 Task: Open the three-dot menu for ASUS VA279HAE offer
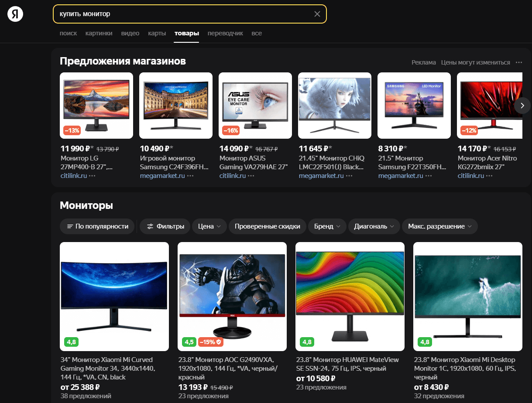[251, 176]
